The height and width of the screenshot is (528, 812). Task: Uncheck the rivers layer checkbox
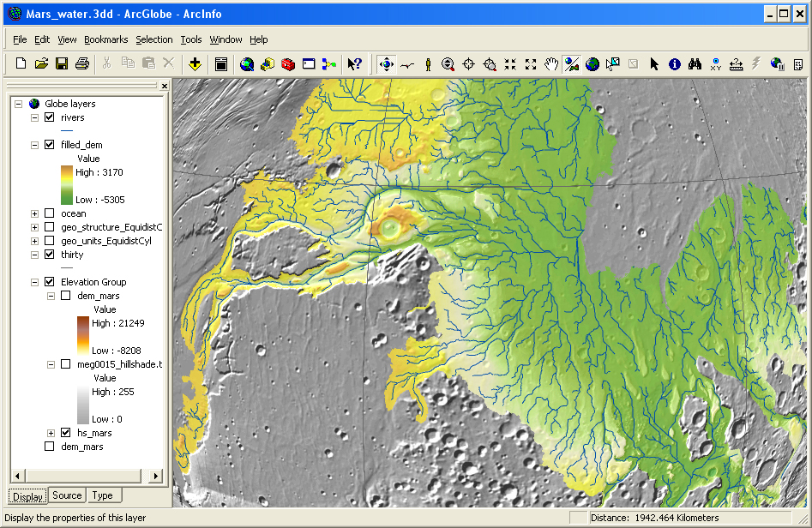coord(50,117)
